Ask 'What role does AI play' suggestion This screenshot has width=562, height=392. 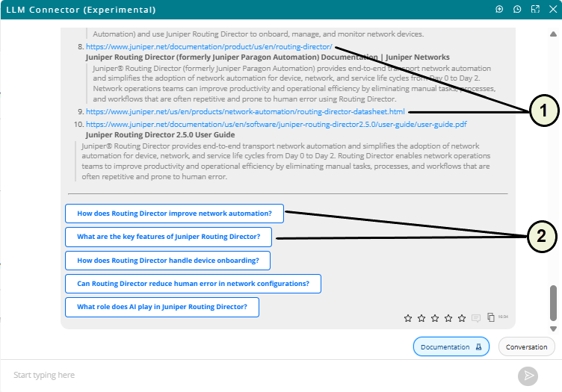coord(162,307)
